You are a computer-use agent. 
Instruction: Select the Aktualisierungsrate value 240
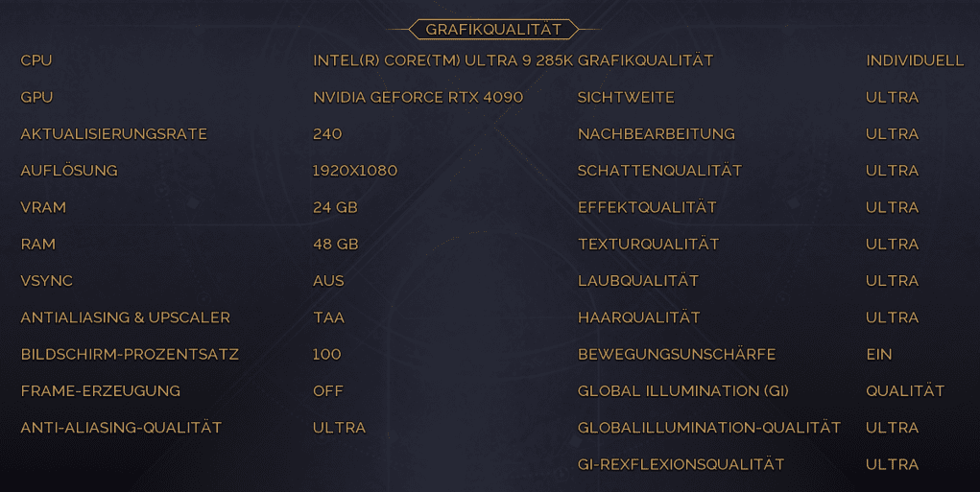coord(327,134)
